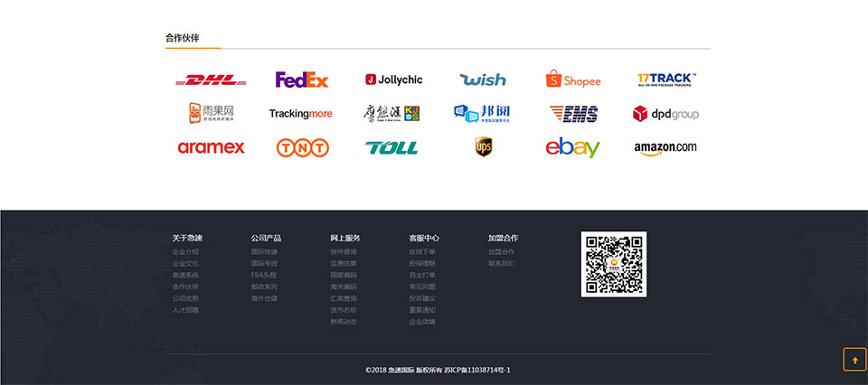Open the 人才招聘 footer link
Screen dimensions: 868x385
(x=185, y=310)
